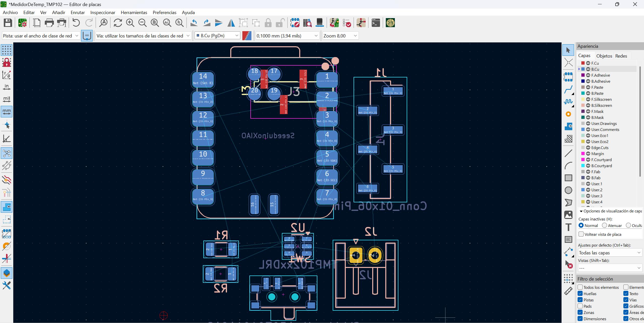Run the design rules checker icon
The width and height of the screenshot is (644, 323).
tap(347, 23)
